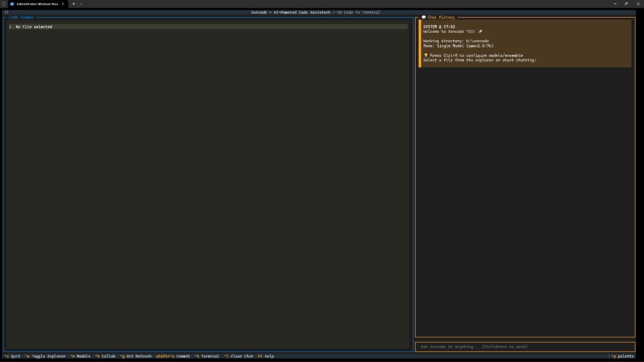This screenshot has width=644, height=362.
Task: Click the 'Mode: Single Model (qwen2.5:7b)' line
Action: pos(458,46)
